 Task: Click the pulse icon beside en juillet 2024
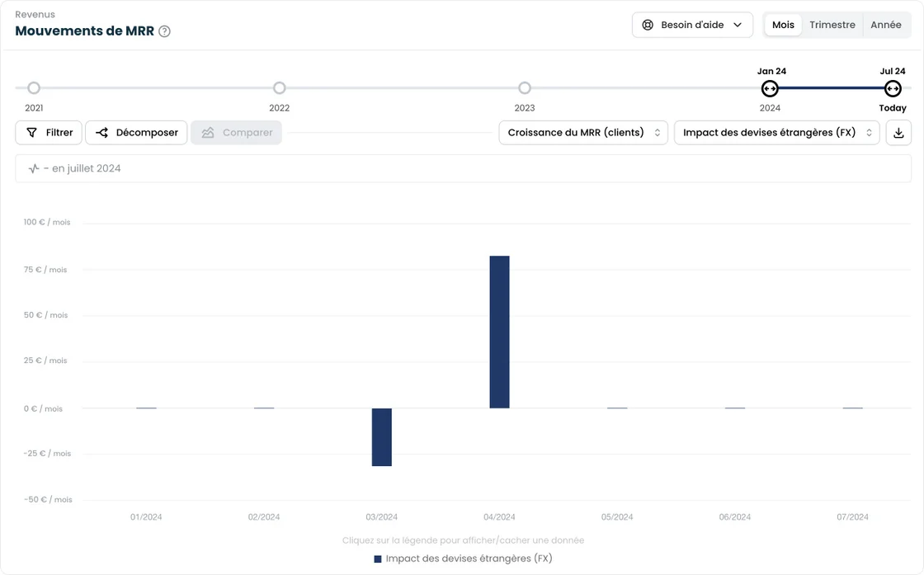(34, 168)
